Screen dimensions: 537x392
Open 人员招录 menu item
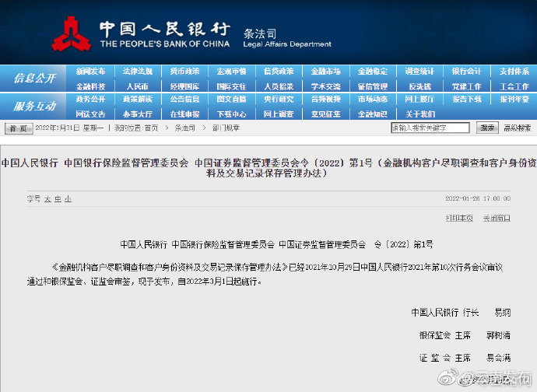279,86
